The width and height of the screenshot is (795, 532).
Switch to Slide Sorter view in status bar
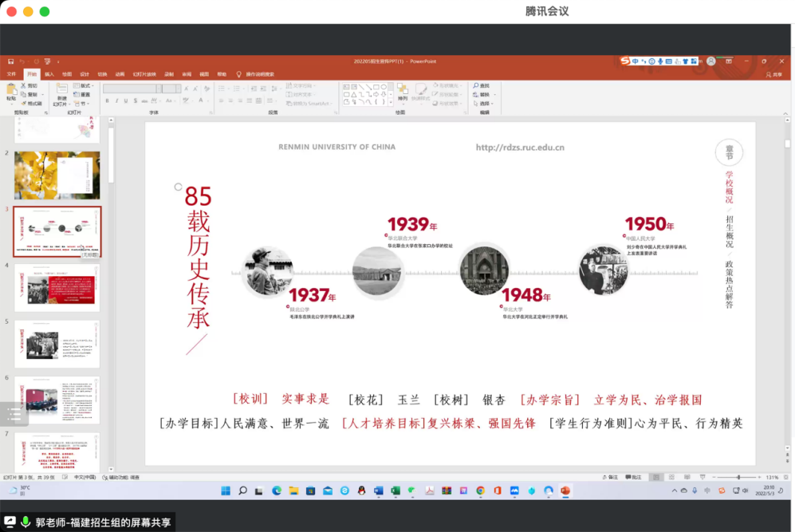(x=671, y=477)
